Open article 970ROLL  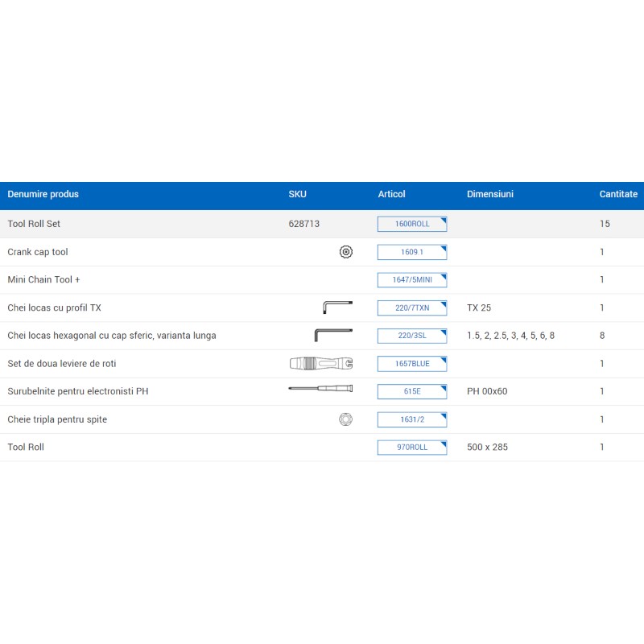tap(412, 448)
